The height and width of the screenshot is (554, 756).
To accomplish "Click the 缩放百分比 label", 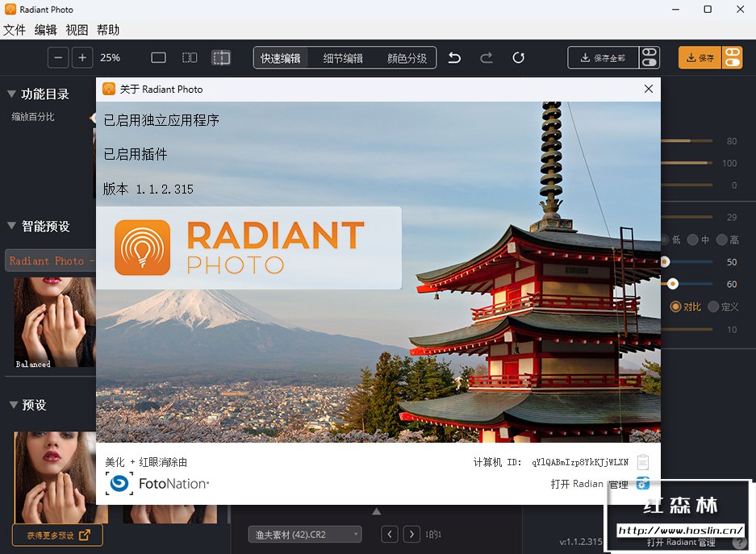I will (33, 117).
